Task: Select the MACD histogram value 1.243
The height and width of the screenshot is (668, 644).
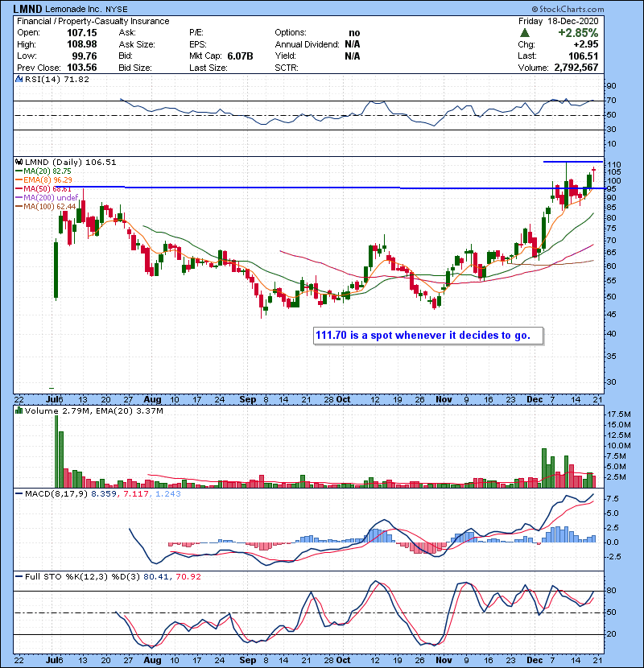Action: (168, 494)
